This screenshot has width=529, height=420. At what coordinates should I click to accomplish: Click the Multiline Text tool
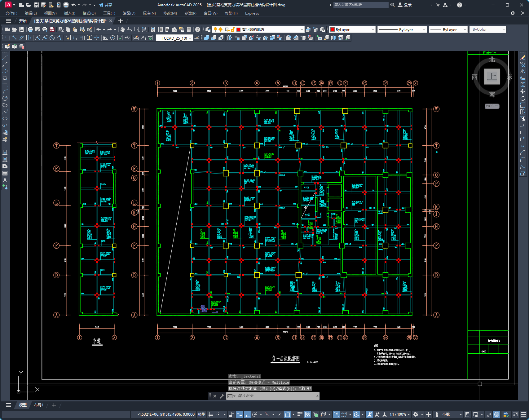click(x=5, y=180)
